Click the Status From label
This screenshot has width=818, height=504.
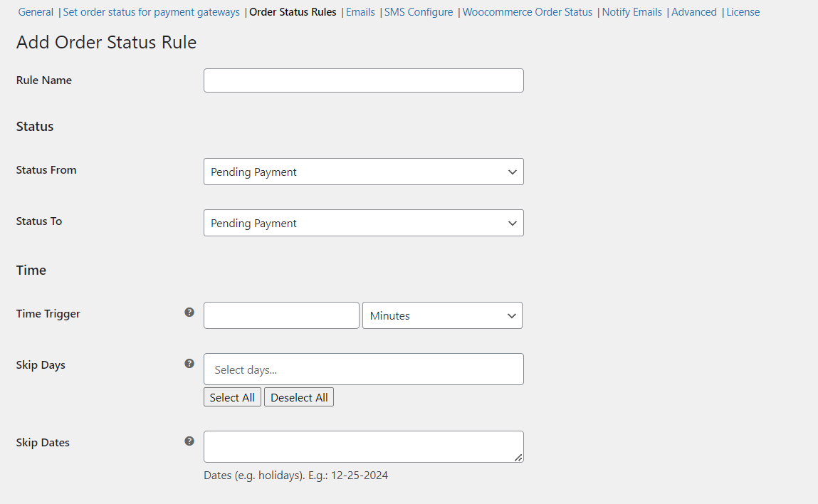coord(46,170)
